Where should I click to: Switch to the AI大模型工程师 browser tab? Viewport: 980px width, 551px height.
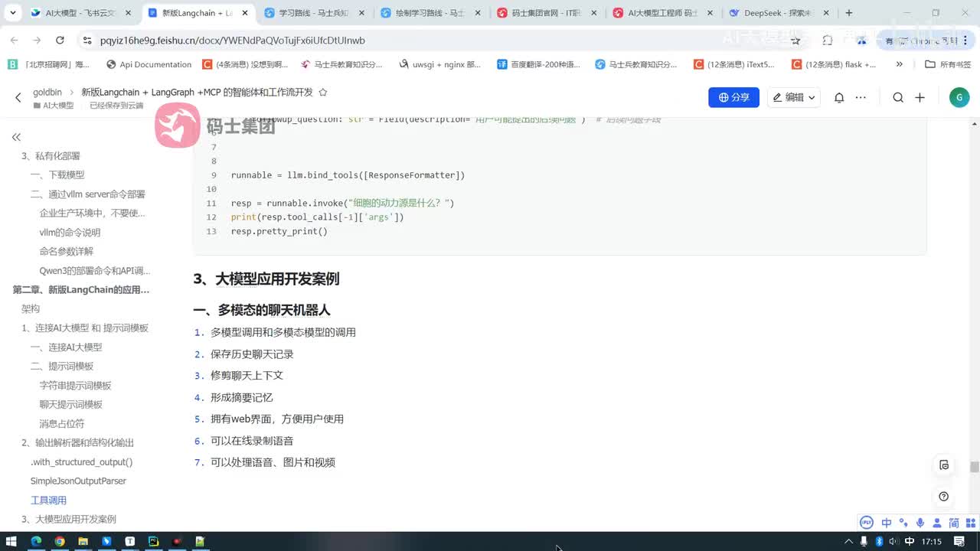point(664,13)
